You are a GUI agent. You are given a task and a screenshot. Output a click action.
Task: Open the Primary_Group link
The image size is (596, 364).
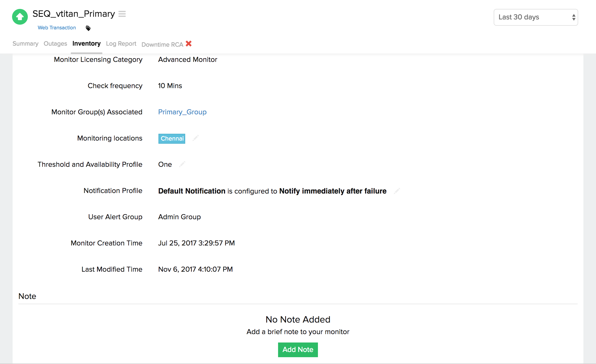pos(182,112)
